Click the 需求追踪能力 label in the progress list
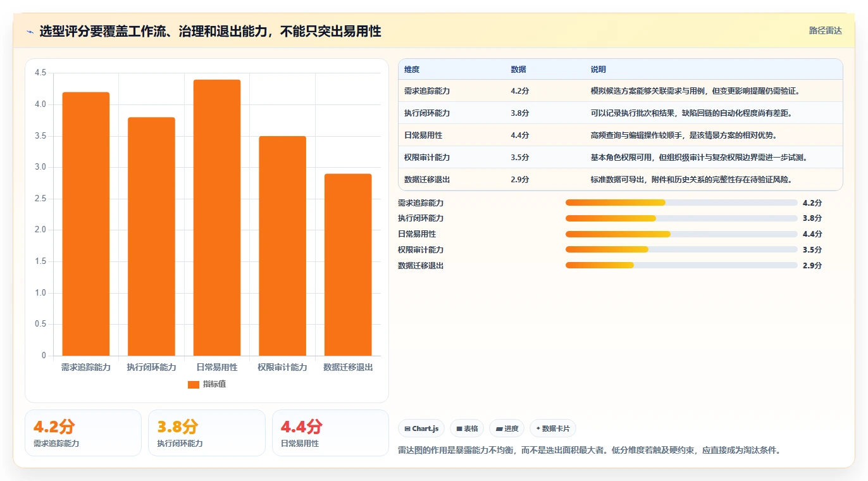 [x=421, y=203]
